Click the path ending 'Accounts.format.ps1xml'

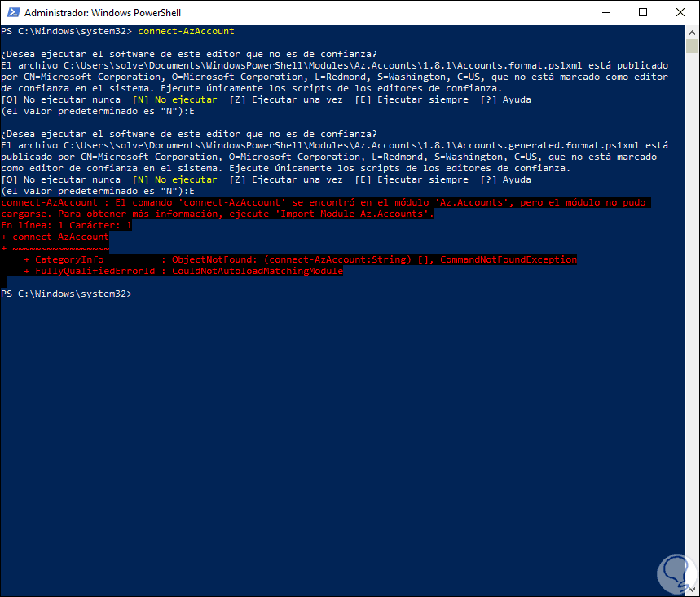[x=323, y=66]
